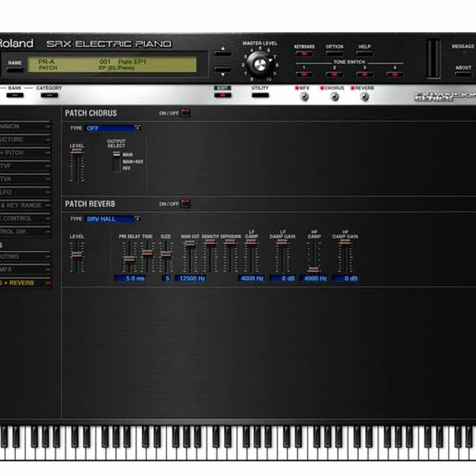Step to previous patch with up arrow
This screenshot has width=476, height=476.
[x=223, y=53]
